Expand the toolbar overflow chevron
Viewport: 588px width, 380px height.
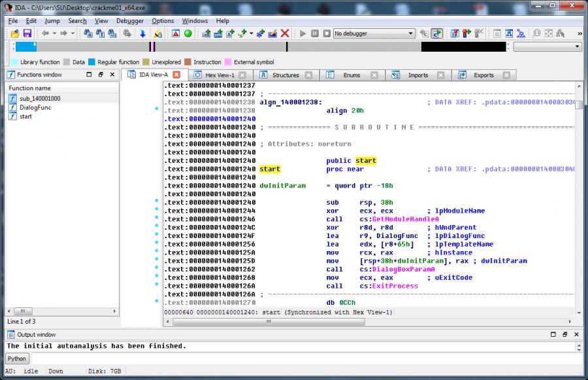[581, 33]
